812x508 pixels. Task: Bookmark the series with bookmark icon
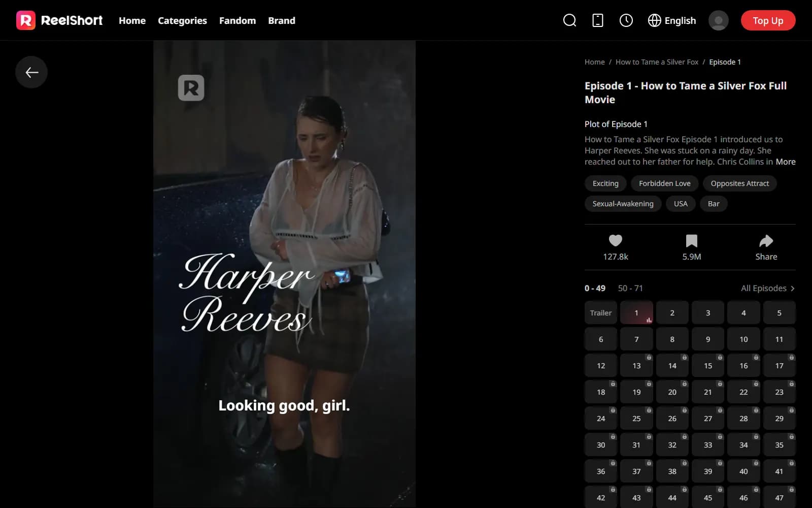coord(692,240)
